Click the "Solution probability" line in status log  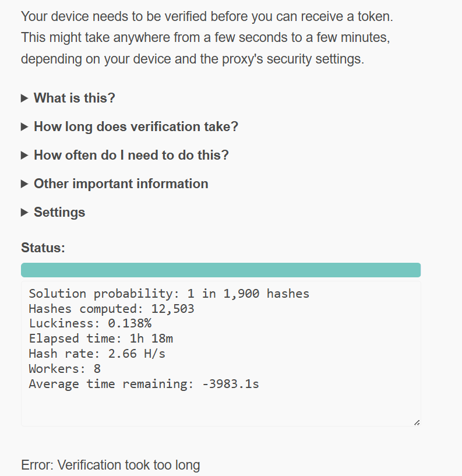(x=169, y=294)
